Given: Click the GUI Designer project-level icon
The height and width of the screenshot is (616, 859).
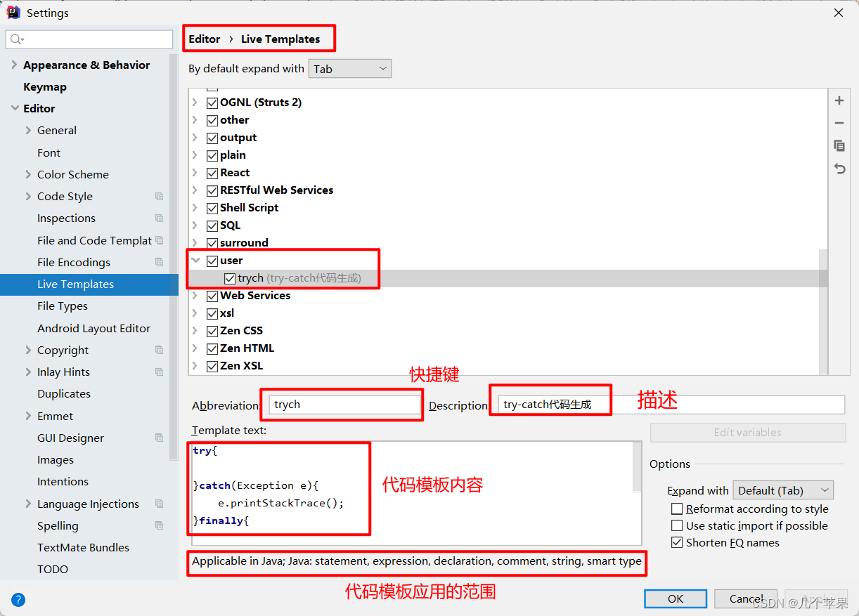Looking at the screenshot, I should [x=160, y=438].
